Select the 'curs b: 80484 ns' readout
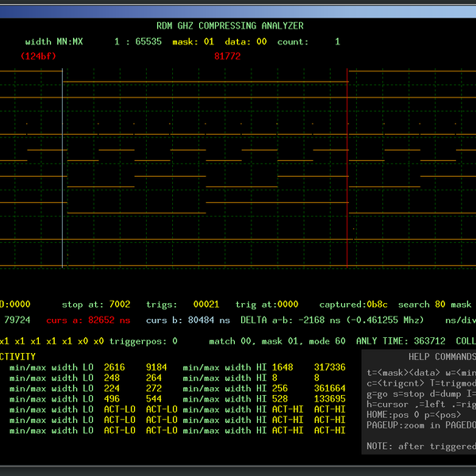476x476 pixels. [188, 320]
